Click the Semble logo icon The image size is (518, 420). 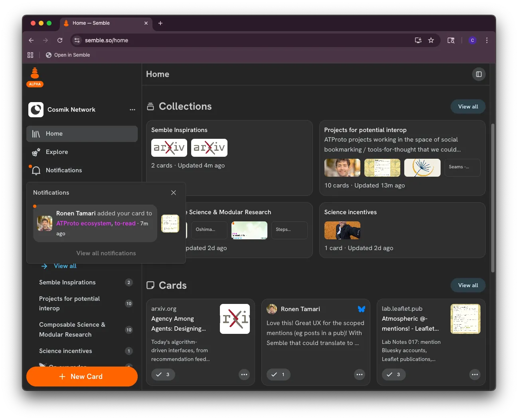35,74
